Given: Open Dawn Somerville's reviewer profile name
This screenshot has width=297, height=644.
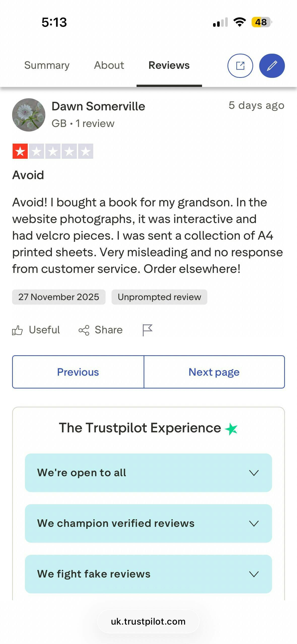Looking at the screenshot, I should [98, 106].
